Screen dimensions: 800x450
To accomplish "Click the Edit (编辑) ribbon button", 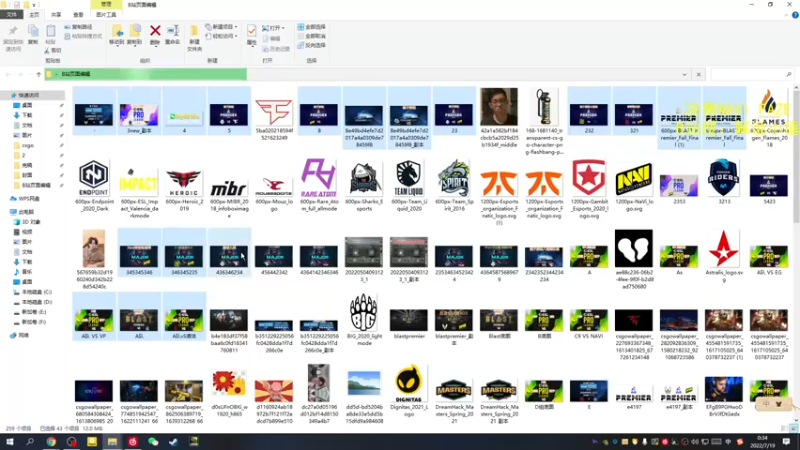I will pyautogui.click(x=271, y=39).
